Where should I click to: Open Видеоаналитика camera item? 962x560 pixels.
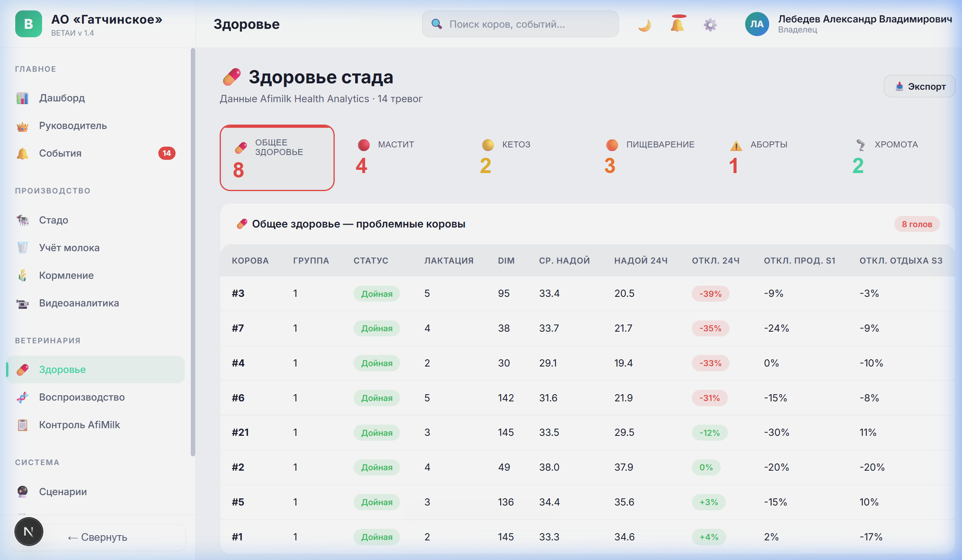pos(79,303)
